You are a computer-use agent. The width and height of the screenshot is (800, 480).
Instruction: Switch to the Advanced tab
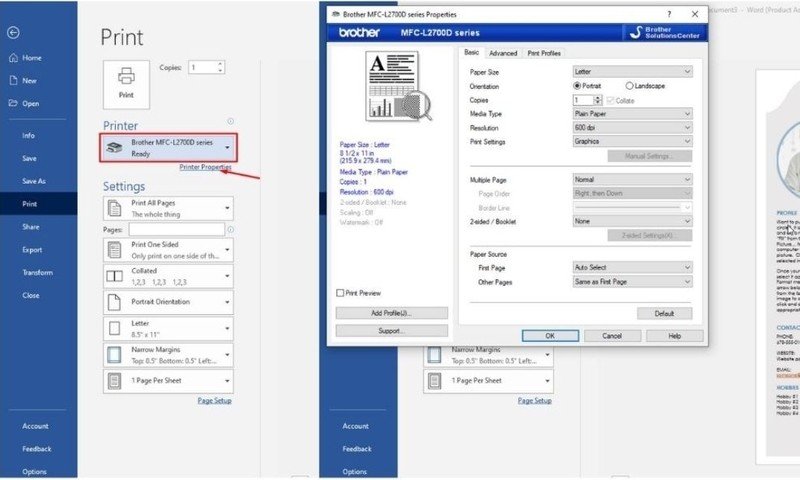pos(503,53)
